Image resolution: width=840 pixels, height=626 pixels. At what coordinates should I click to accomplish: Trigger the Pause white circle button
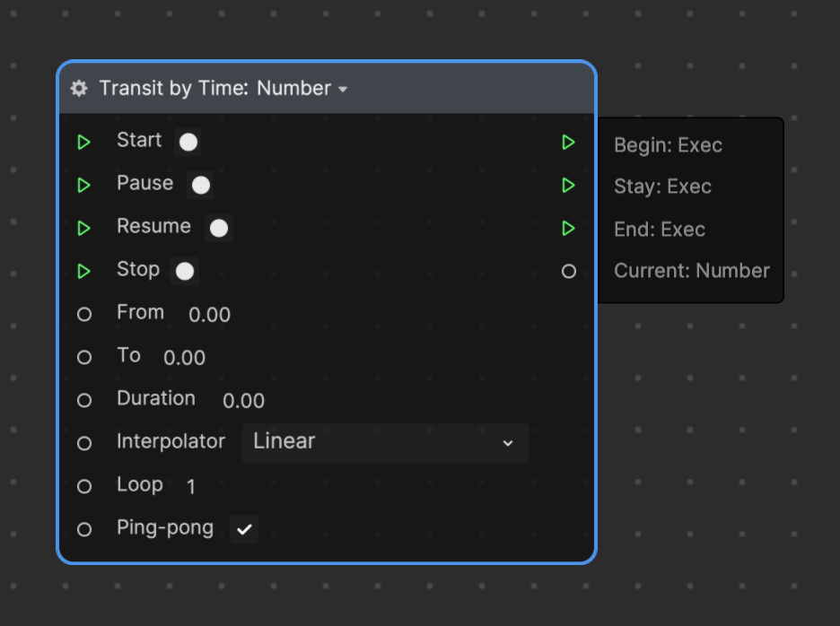pyautogui.click(x=201, y=186)
